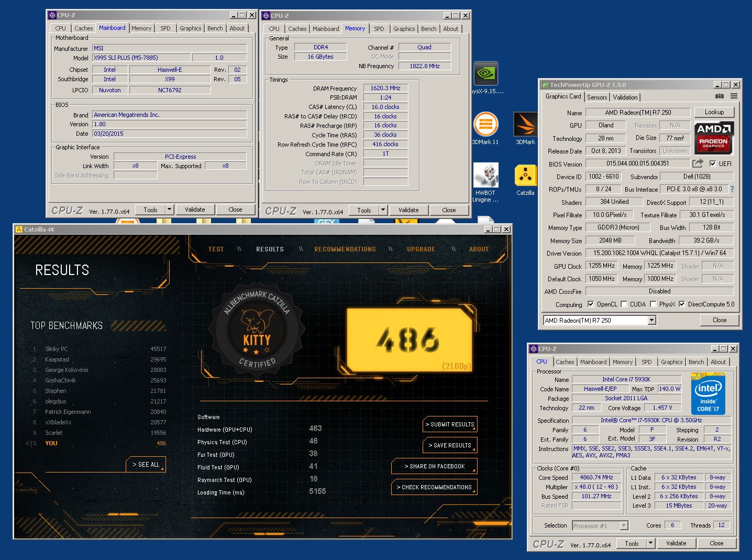
Task: Click the 486 score panel in Catzilla
Action: click(x=410, y=340)
